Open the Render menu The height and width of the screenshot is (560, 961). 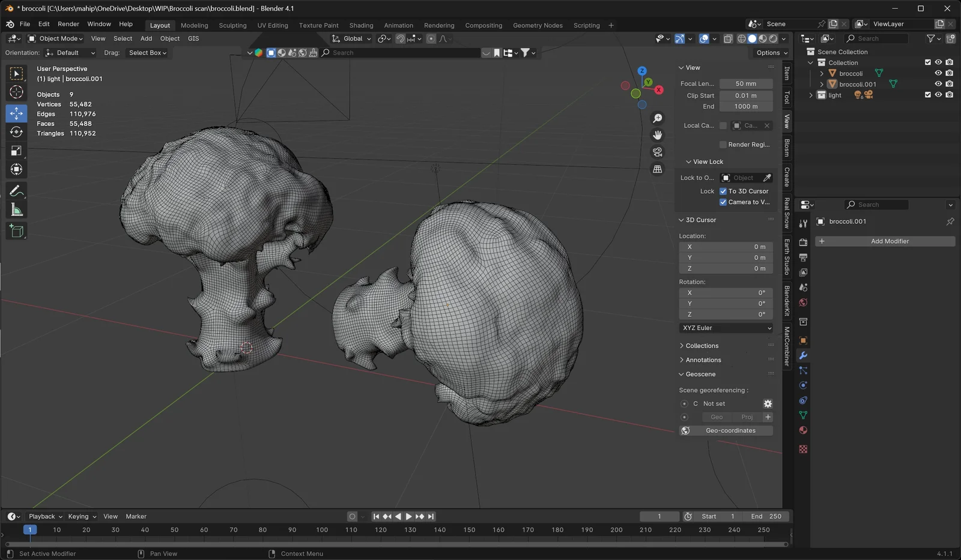(x=68, y=24)
